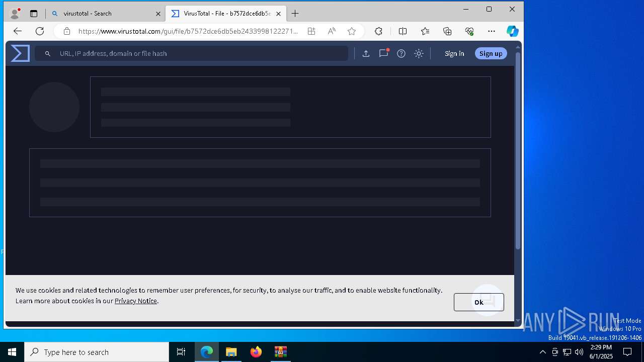Image resolution: width=644 pixels, height=362 pixels.
Task: Open Firefox from the taskbar
Action: (256, 352)
